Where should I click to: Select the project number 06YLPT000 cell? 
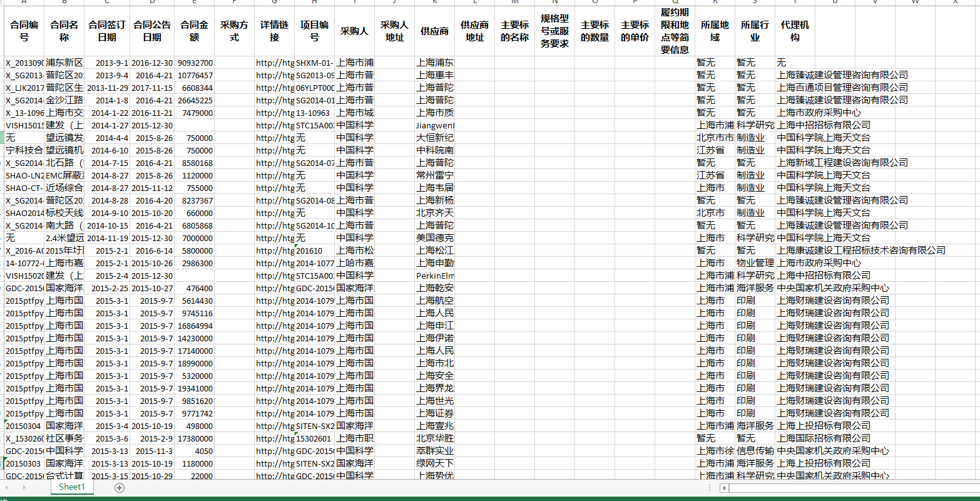(x=315, y=88)
